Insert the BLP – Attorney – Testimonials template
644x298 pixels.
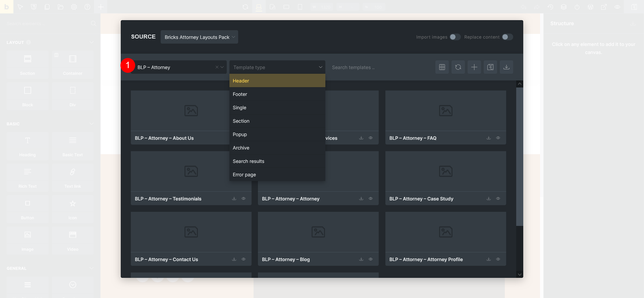[234, 199]
